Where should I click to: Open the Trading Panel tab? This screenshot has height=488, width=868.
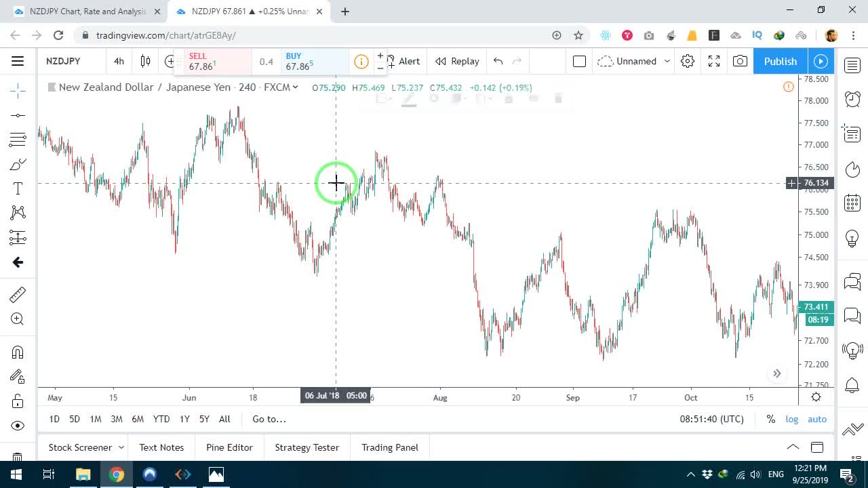point(390,447)
